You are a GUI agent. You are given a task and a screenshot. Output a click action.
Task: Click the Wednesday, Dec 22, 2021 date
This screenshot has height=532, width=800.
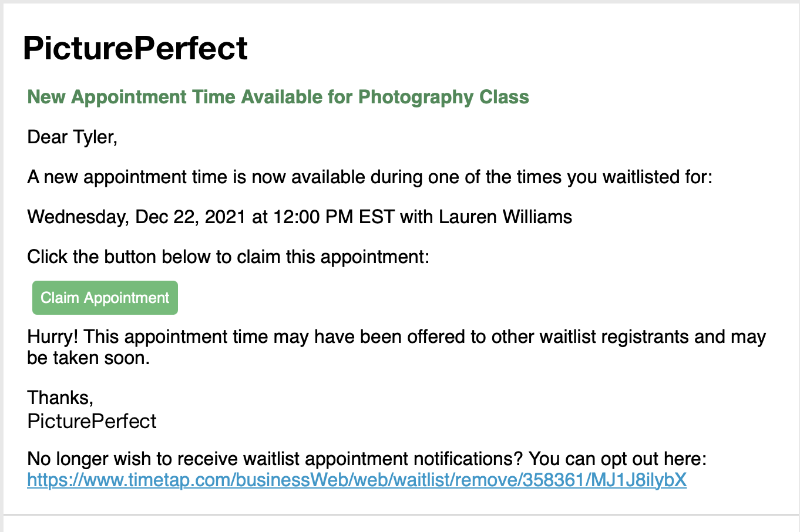coord(137,217)
